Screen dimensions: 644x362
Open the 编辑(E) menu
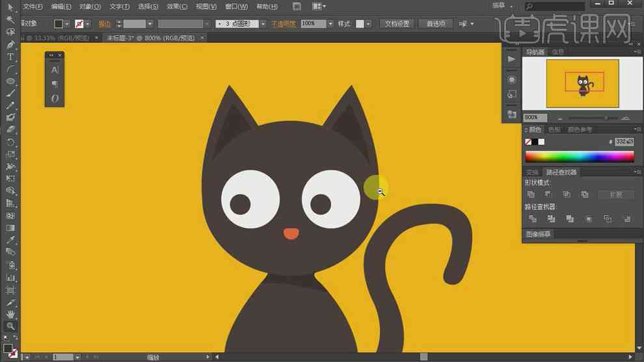tap(61, 6)
